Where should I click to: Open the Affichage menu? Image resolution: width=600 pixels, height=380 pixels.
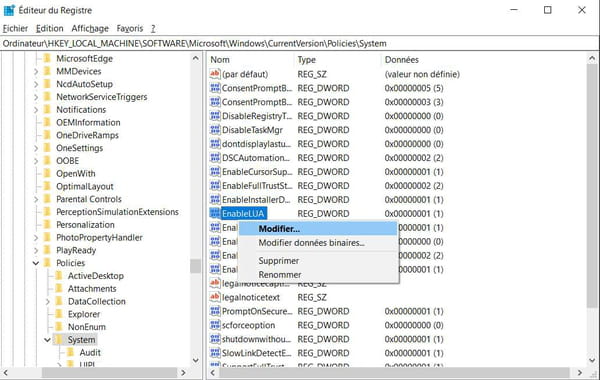pyautogui.click(x=90, y=29)
